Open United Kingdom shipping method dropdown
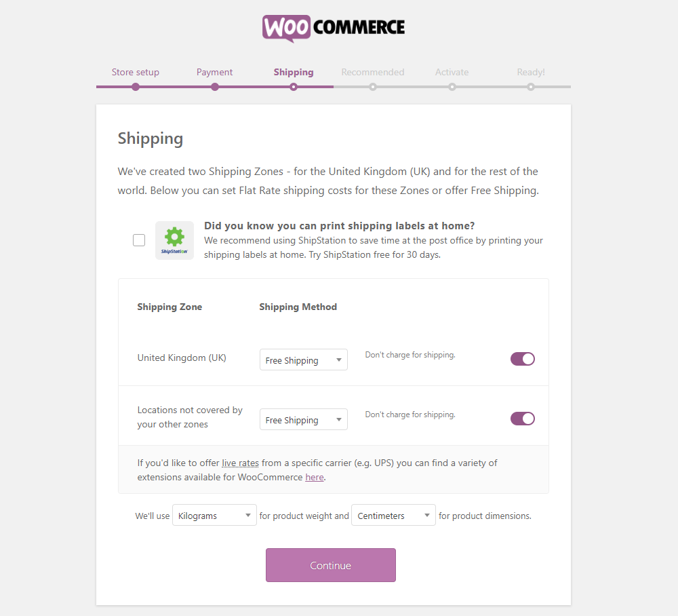Screen dimensions: 678x616 click(x=304, y=360)
